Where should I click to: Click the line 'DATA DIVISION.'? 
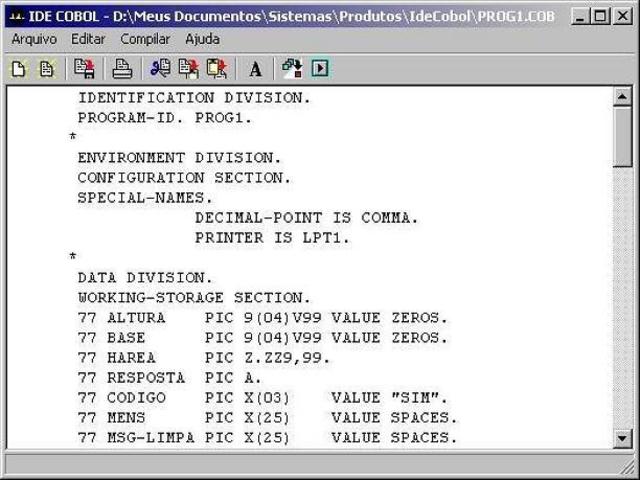[x=145, y=278]
